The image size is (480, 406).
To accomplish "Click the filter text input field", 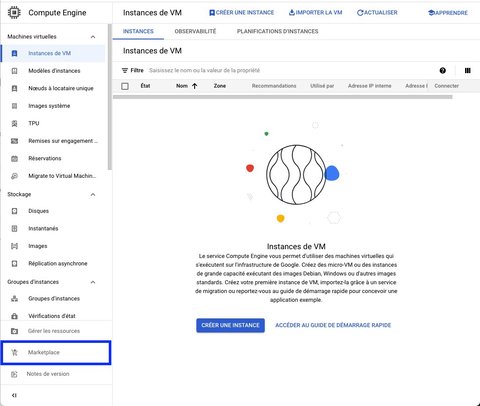I will coord(290,70).
